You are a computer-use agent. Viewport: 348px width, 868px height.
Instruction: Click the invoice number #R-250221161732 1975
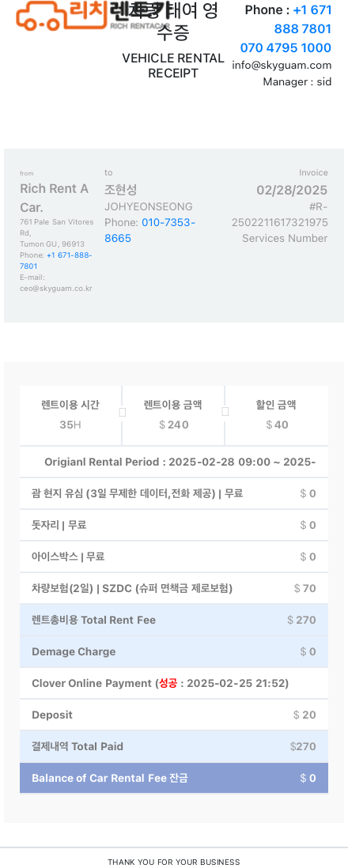tap(280, 215)
